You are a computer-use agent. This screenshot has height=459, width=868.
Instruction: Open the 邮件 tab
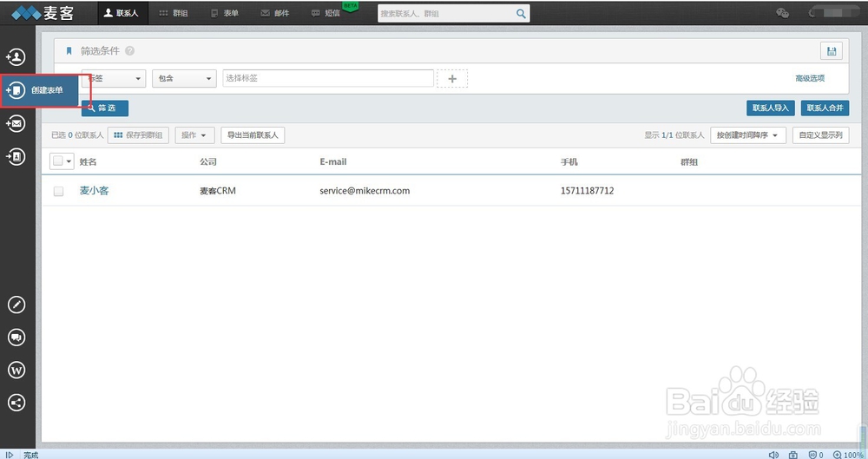(275, 13)
